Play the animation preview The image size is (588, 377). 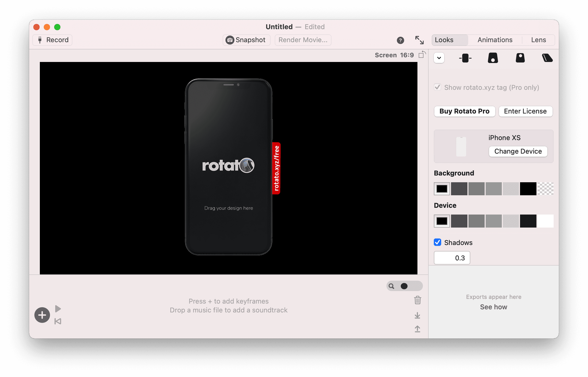tap(58, 309)
